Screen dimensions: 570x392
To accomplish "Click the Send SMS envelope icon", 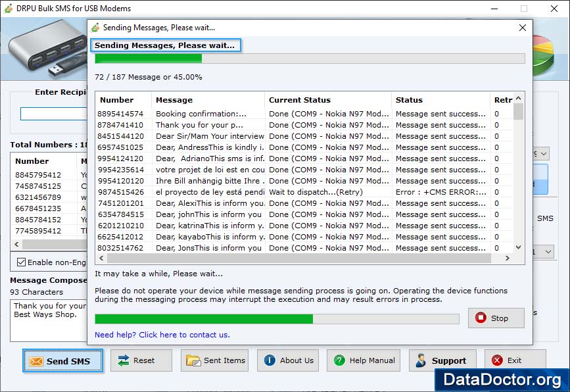I will tap(36, 361).
